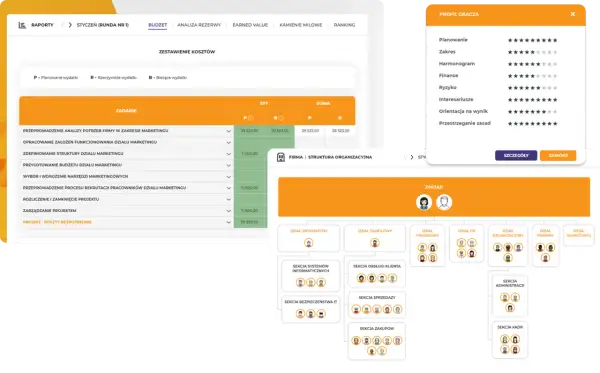Expand row Wybór i wdrożenie narzędzi marketingowych
This screenshot has height=373, width=600.
click(228, 177)
